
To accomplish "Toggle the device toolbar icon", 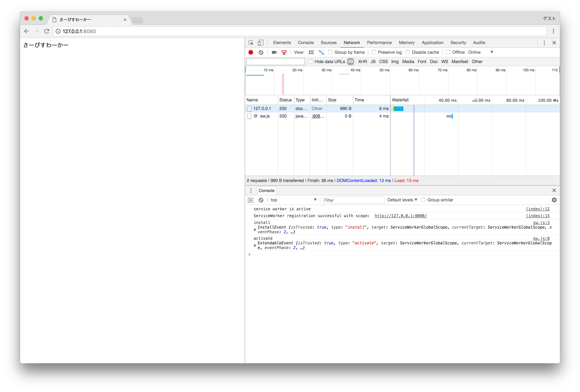I will (261, 43).
